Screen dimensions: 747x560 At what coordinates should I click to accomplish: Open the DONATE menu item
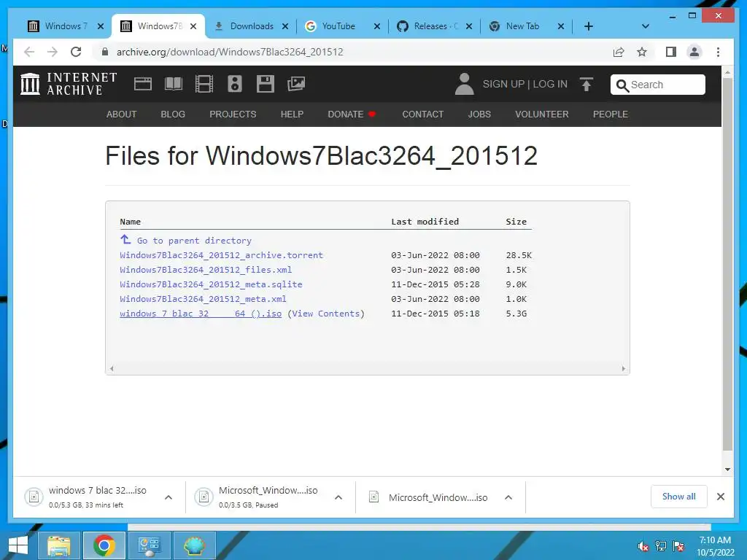click(x=352, y=114)
